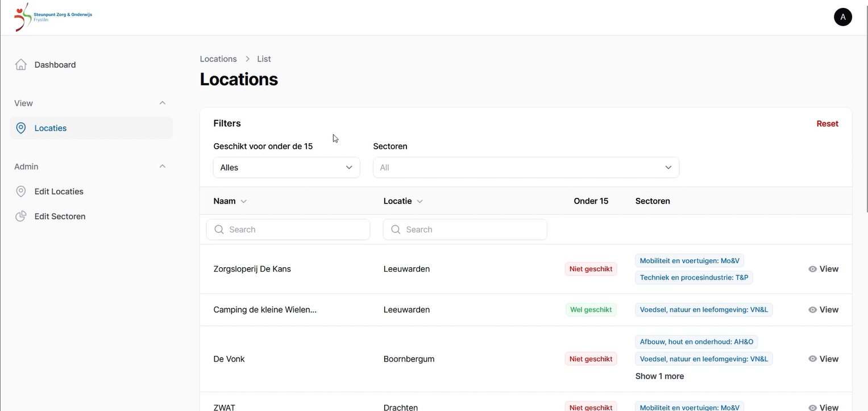
Task: Click the Camping de kleine Wielen... name cell
Action: click(265, 310)
